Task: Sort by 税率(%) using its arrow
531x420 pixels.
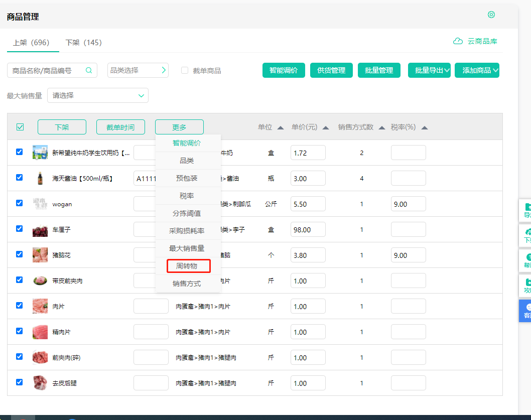Action: pos(425,127)
